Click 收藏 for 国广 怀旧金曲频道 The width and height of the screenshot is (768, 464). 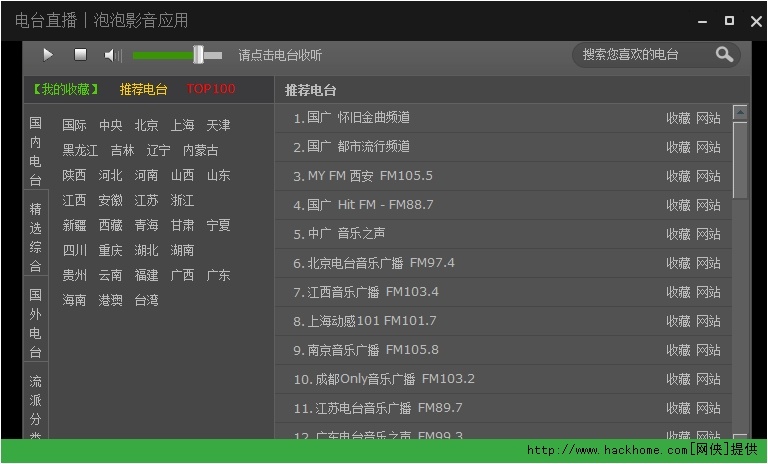[678, 118]
